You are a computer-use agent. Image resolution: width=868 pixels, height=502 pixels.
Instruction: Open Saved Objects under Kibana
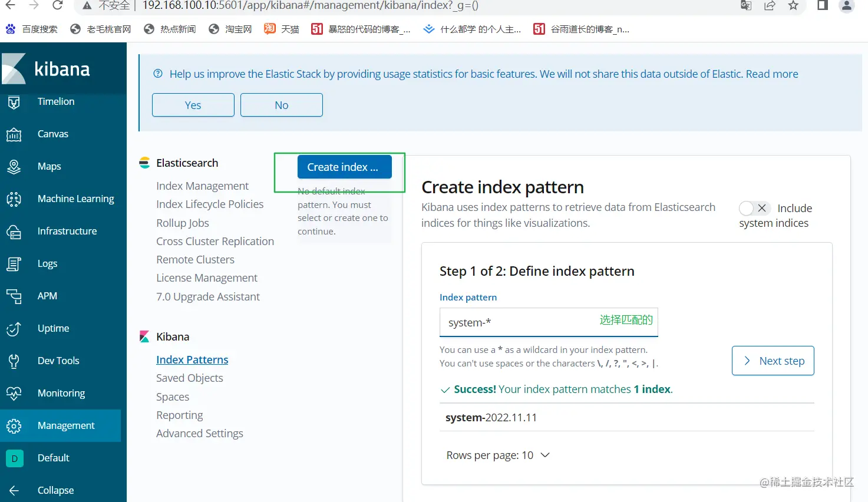pos(190,378)
